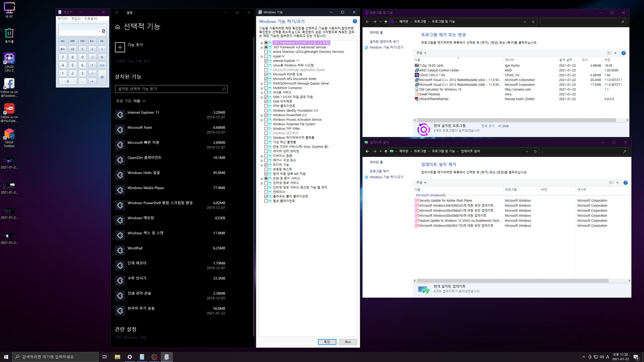Screen dimensions: 644x362
Task: Click back arrow in 업데이트 설치 window
Action: pyautogui.click(x=367, y=152)
